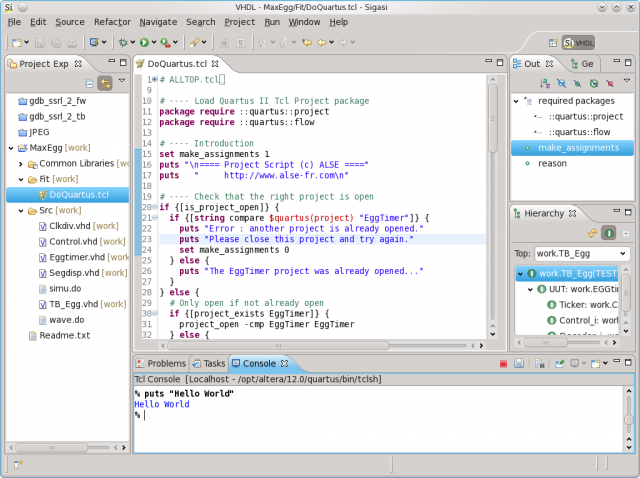Open the Source menu
The width and height of the screenshot is (640, 478).
[x=70, y=22]
